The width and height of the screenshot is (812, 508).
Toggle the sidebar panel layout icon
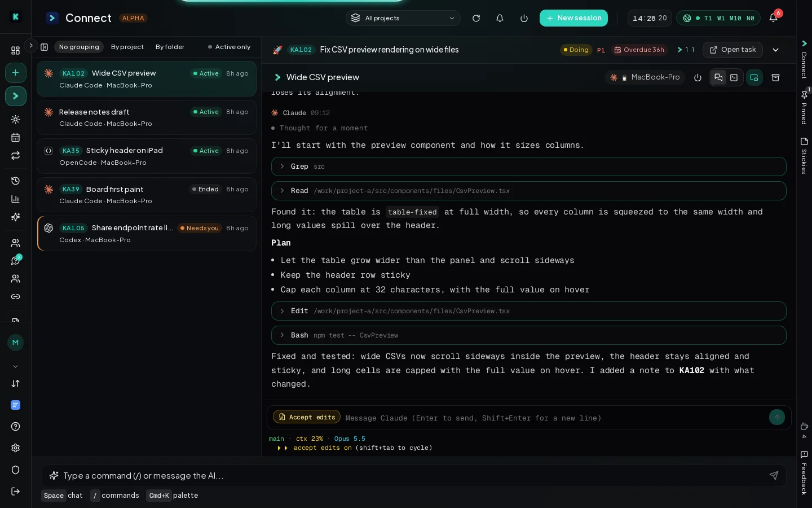point(45,47)
